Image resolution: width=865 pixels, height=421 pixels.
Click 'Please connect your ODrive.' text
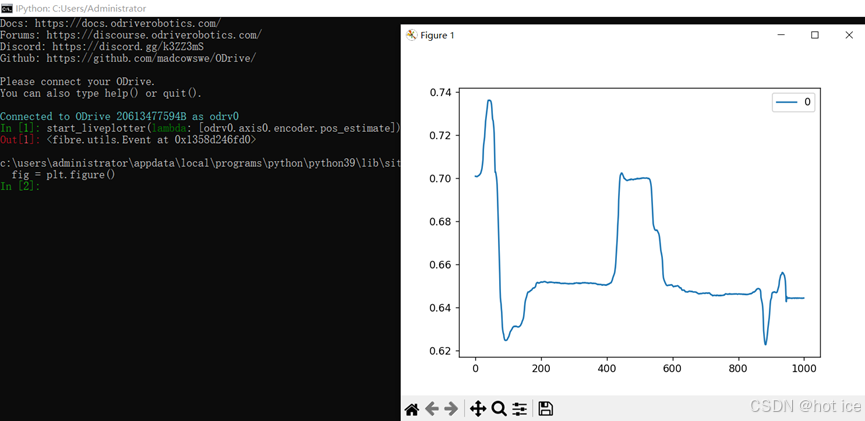[78, 81]
